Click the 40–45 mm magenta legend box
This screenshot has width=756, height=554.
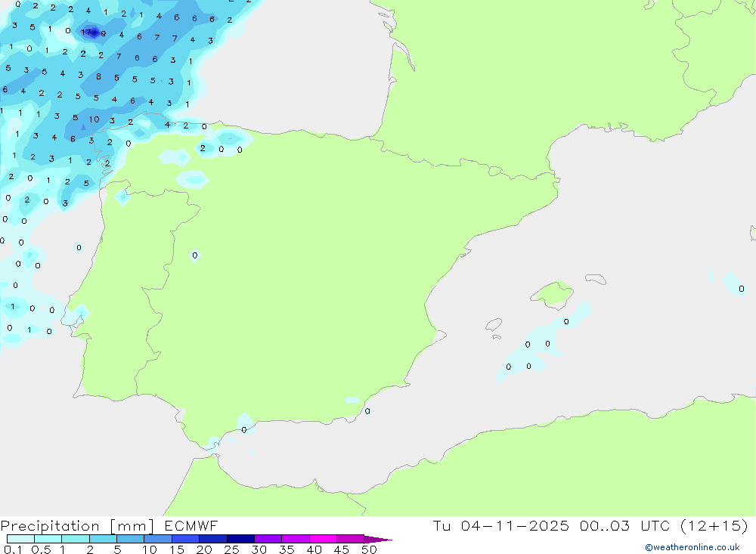click(323, 539)
